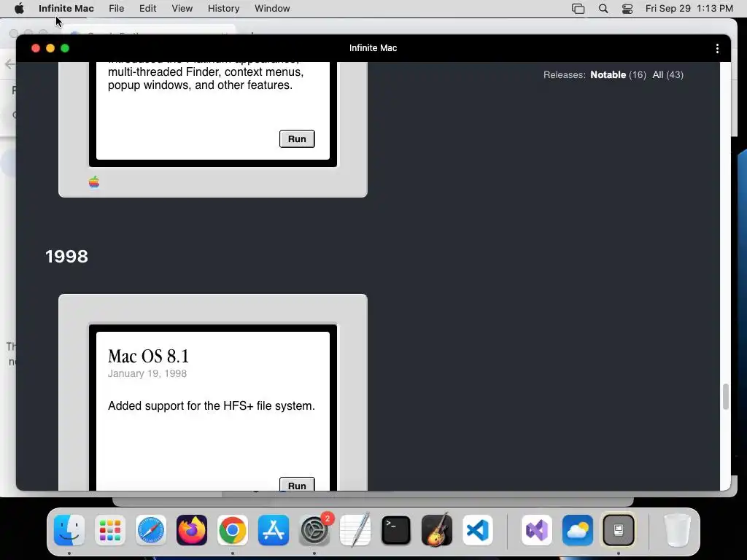Click the Stage Manager icon in menu bar

click(x=578, y=9)
